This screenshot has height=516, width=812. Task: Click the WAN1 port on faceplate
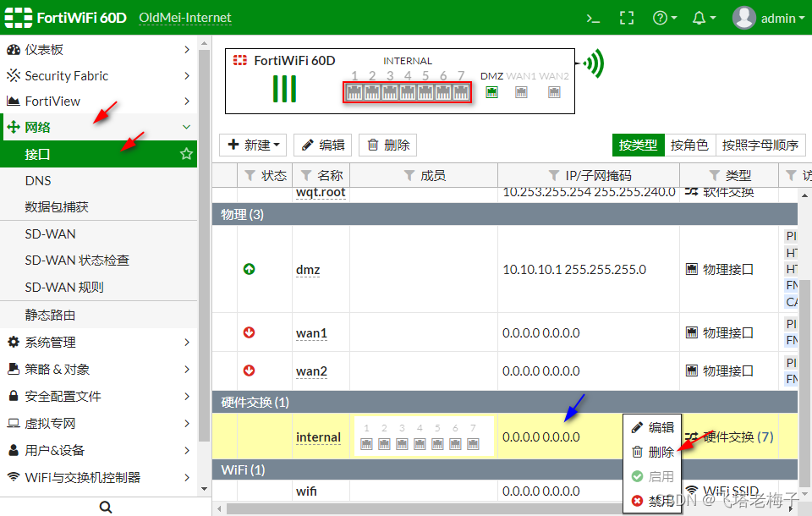[x=522, y=92]
